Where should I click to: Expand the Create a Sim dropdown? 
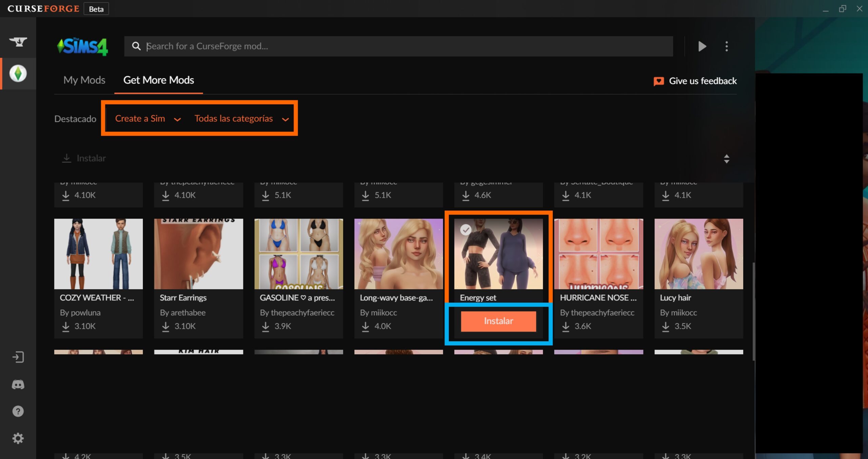(148, 119)
